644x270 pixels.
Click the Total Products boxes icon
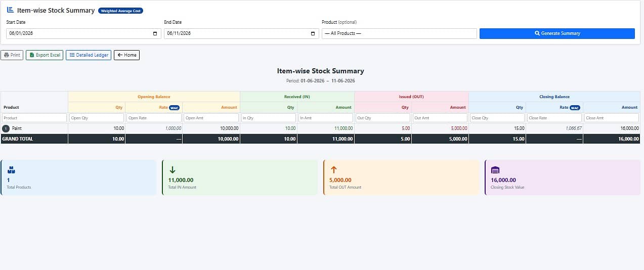[11, 170]
